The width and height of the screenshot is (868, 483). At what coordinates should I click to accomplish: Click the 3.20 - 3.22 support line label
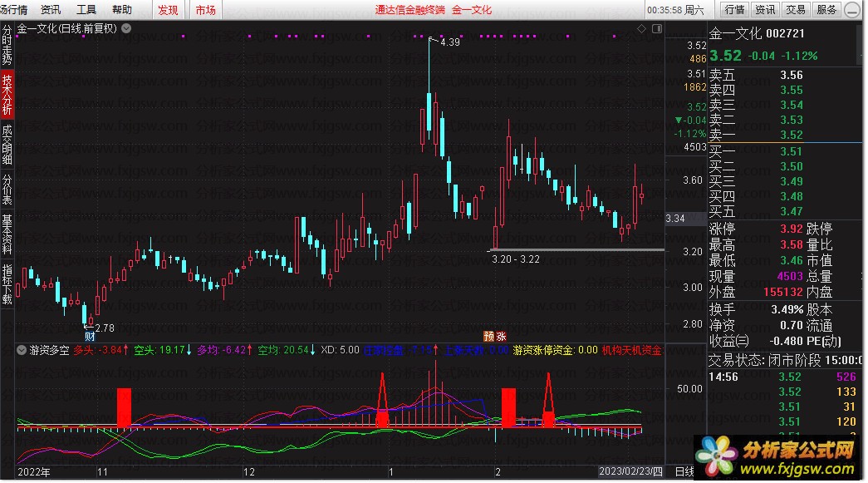515,259
